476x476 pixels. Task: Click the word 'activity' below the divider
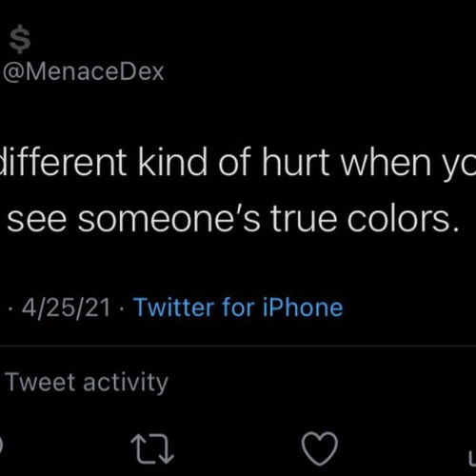point(126,383)
